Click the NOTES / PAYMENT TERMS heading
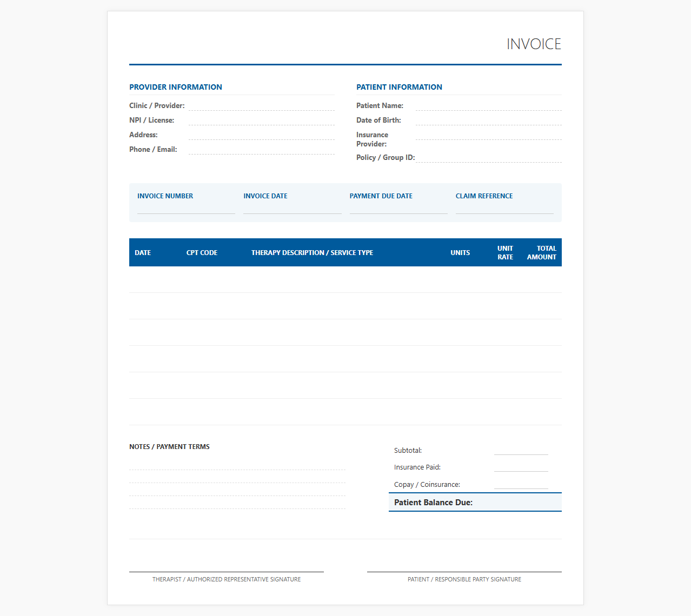This screenshot has height=616, width=691. (169, 447)
